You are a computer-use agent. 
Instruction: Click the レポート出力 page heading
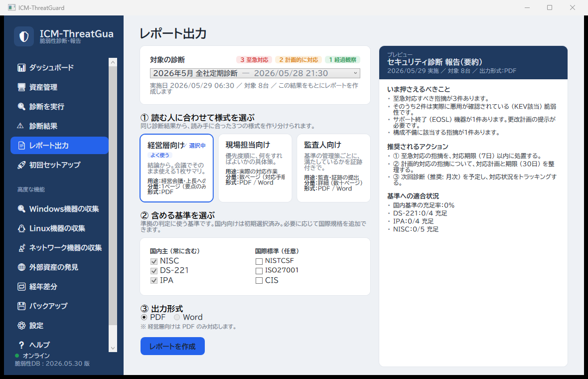point(173,33)
